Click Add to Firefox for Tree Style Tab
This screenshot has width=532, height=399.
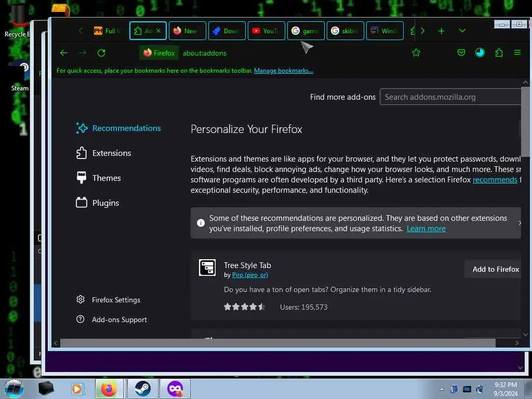(x=493, y=269)
